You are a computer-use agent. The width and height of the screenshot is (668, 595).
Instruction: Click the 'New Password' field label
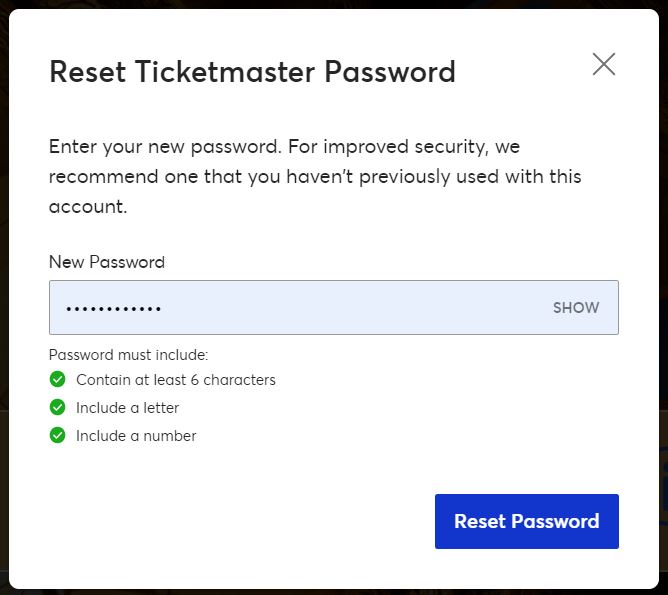coord(107,262)
